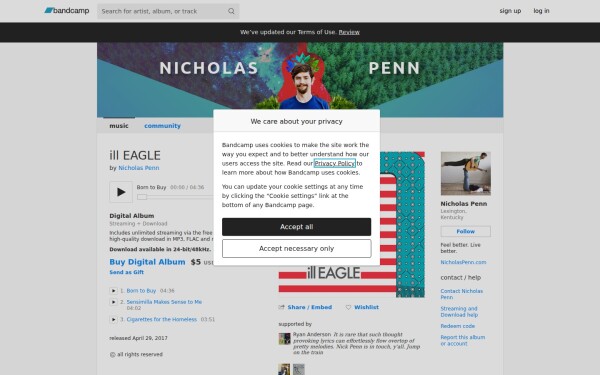Viewport: 600px width, 375px height.
Task: Open Sensimilla Makes Sense to Me track link
Action: 164,302
